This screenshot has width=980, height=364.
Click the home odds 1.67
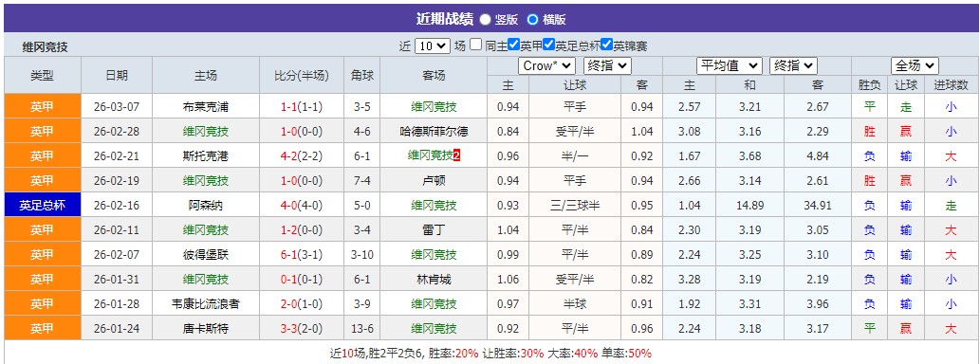pos(690,156)
